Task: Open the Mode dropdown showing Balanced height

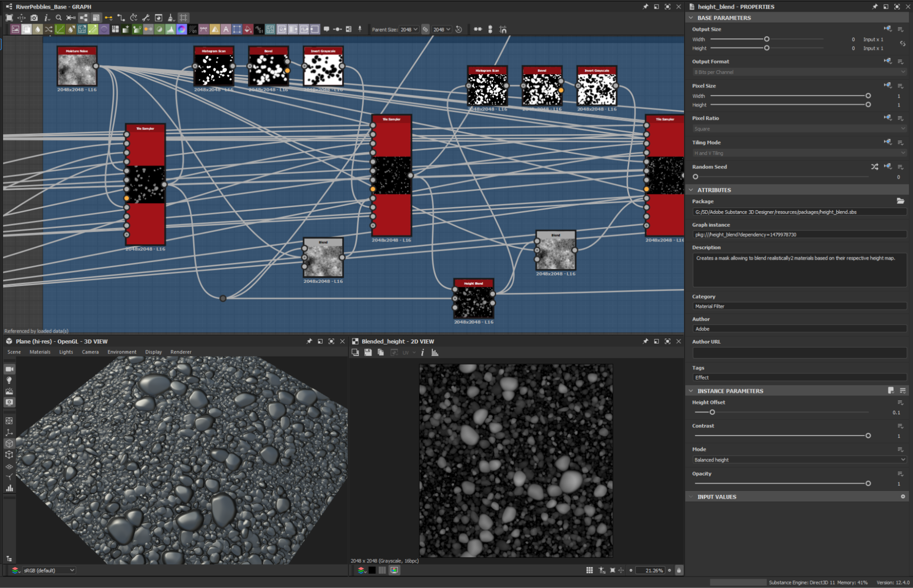Action: click(799, 460)
